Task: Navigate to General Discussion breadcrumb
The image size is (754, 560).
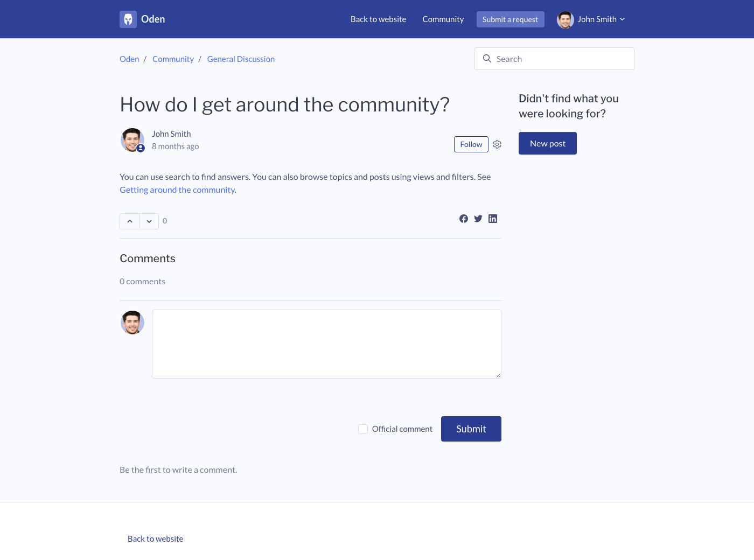Action: (241, 59)
